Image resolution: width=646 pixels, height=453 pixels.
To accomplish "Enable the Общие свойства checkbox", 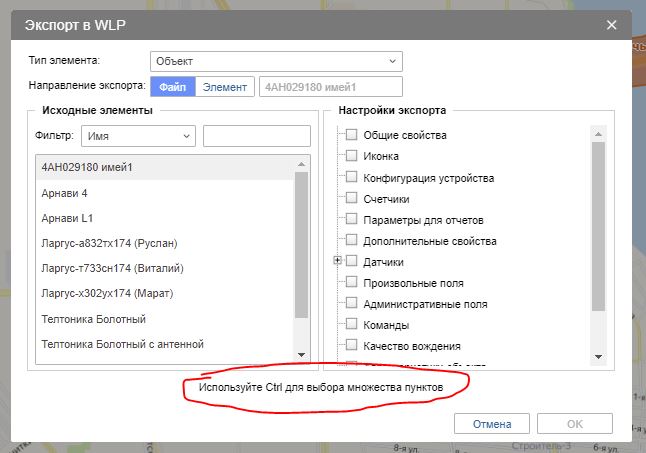I will click(x=351, y=135).
